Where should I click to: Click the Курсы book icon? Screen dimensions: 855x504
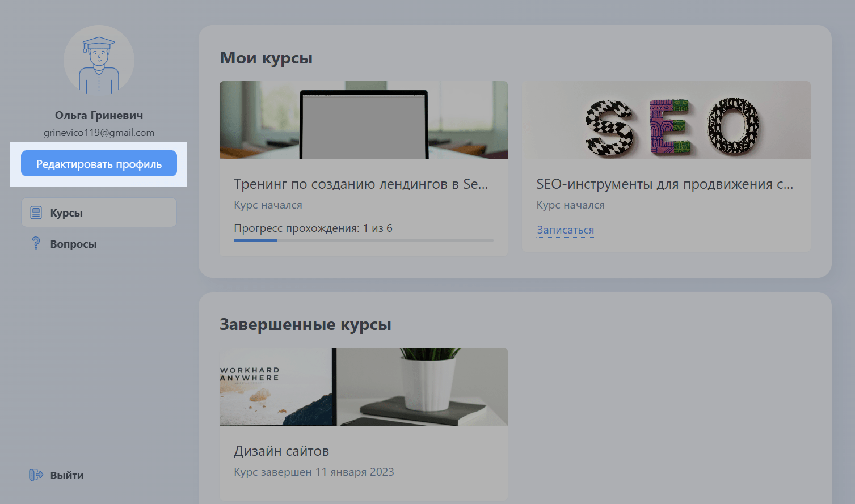[36, 213]
